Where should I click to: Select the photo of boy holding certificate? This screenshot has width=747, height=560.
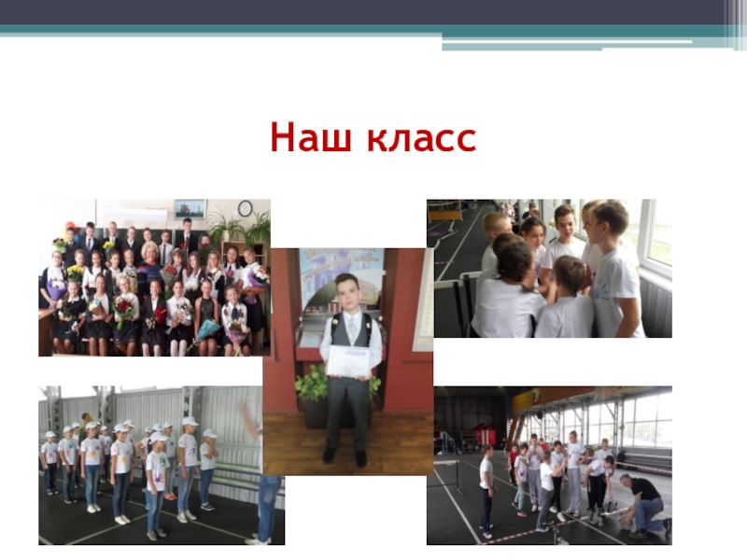click(347, 361)
